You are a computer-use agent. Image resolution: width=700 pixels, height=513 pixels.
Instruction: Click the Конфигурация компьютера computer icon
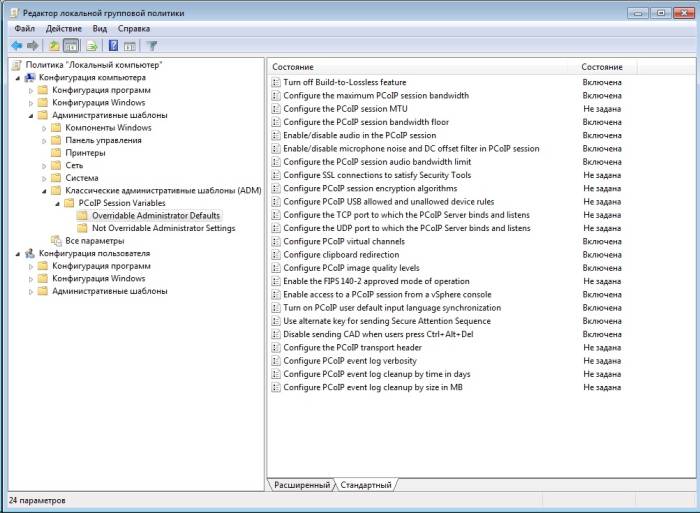pos(30,78)
